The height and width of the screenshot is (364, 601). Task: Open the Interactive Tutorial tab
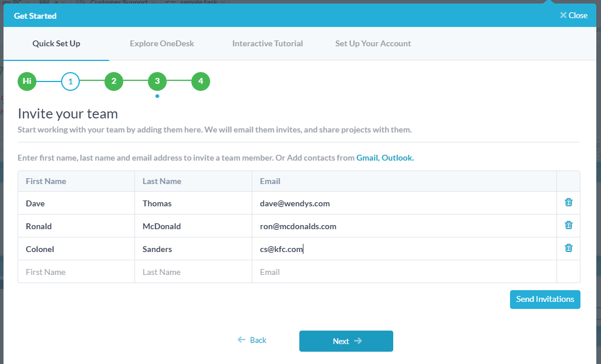(x=268, y=43)
